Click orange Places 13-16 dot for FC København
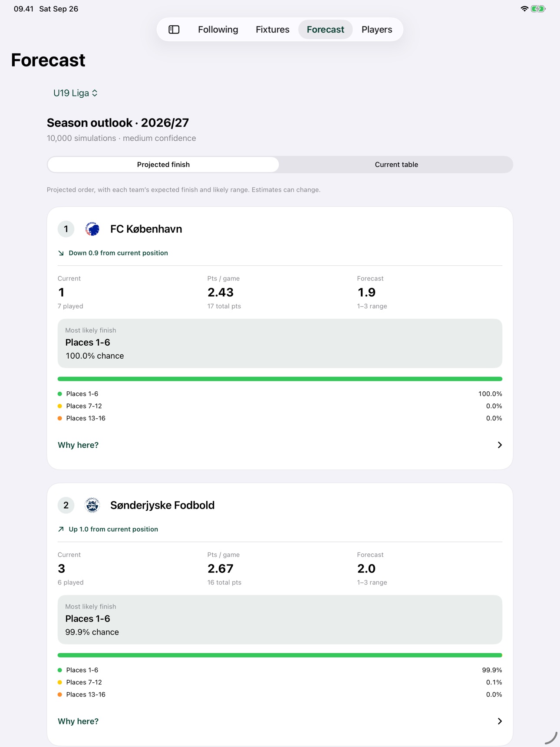This screenshot has width=560, height=747. point(60,418)
